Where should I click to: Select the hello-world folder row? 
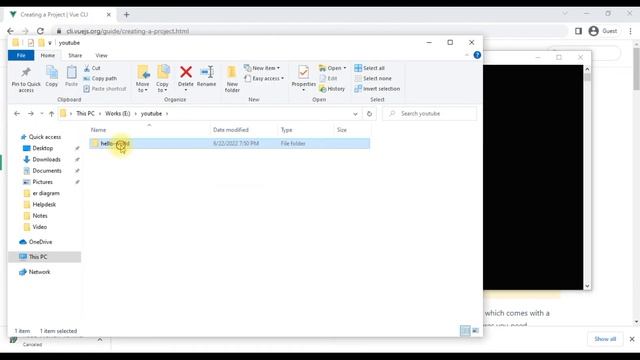coord(229,143)
